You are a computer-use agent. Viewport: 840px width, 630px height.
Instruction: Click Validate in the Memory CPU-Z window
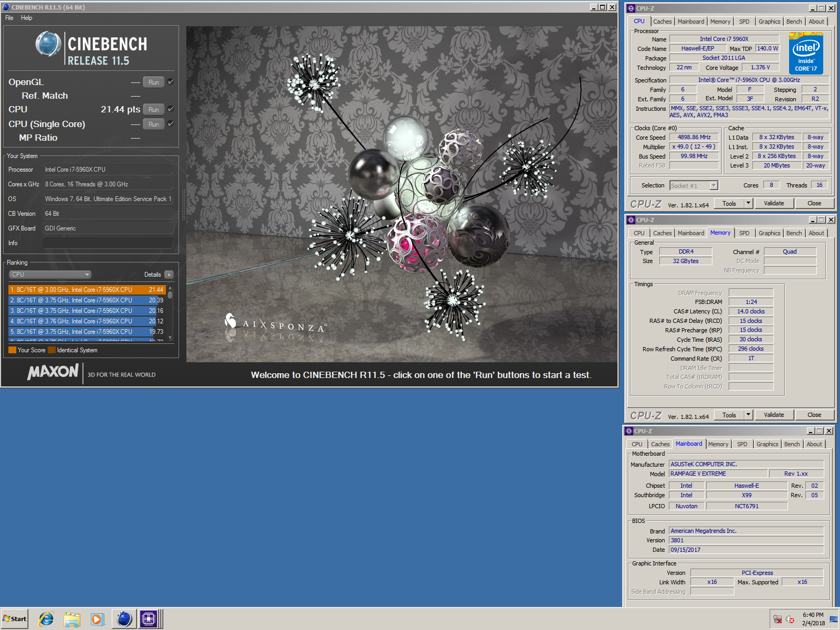coord(774,415)
